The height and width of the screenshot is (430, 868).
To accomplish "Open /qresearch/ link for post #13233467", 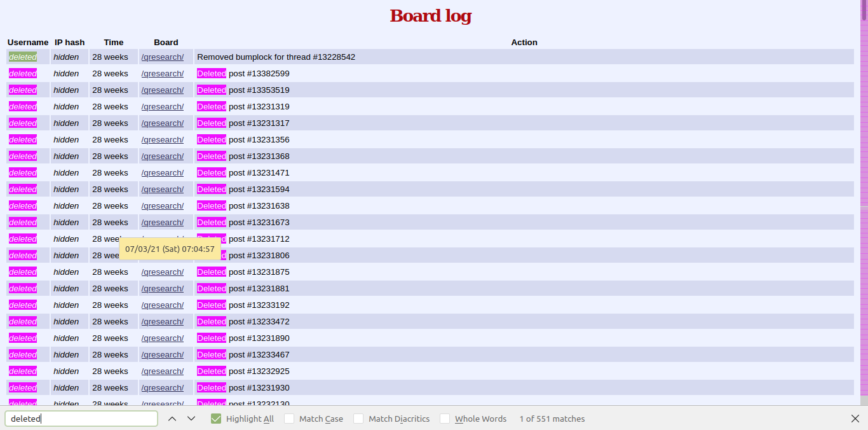I will tap(163, 355).
